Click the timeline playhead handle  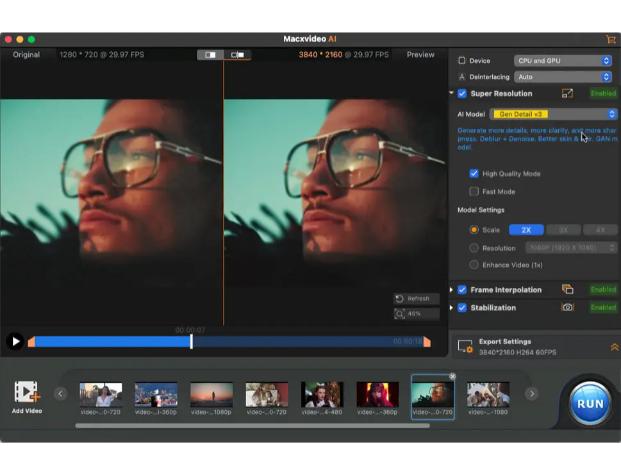(x=191, y=341)
